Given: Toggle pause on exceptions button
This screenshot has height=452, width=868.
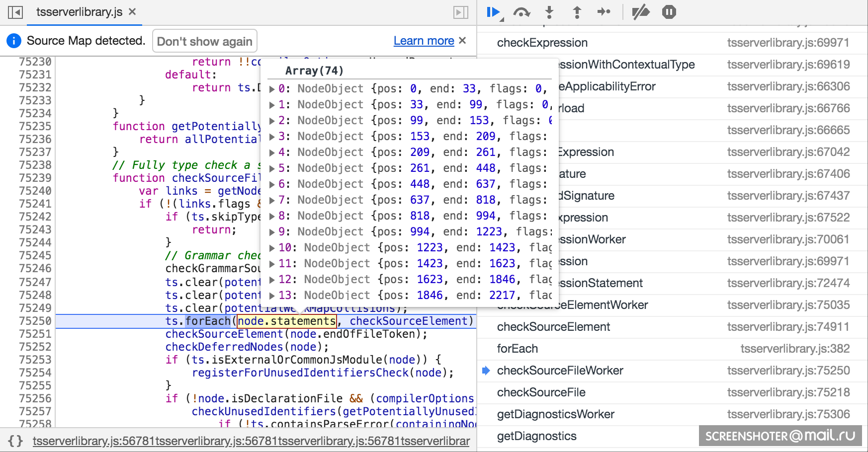Looking at the screenshot, I should click(x=669, y=12).
